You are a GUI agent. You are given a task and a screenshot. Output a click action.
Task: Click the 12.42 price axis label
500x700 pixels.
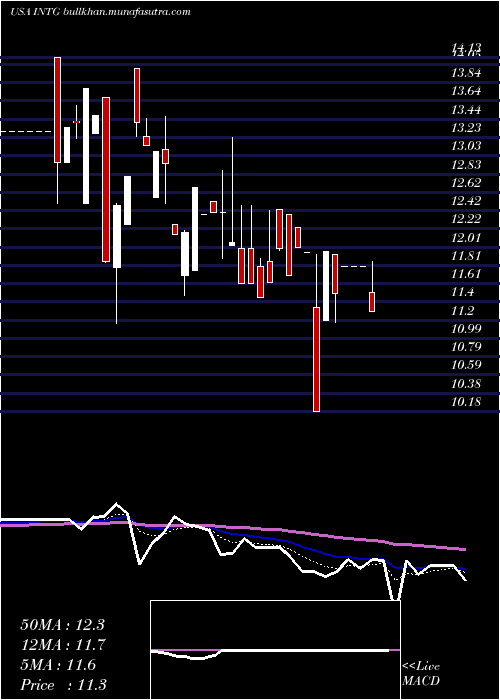466,201
